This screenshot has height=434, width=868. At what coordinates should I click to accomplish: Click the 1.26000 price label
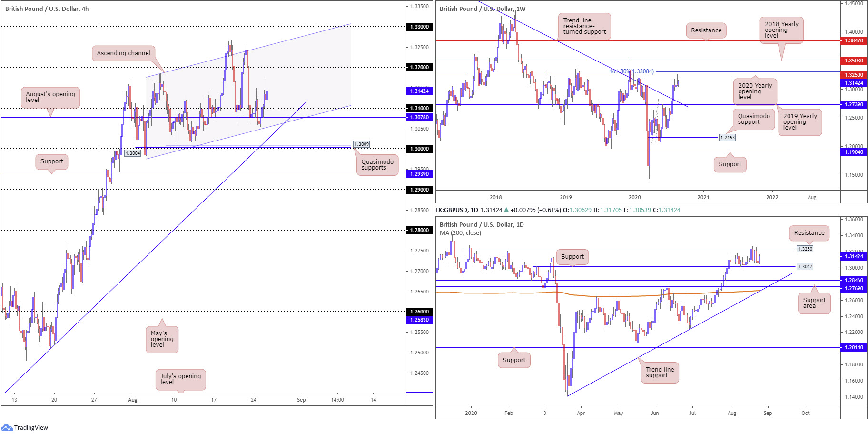click(419, 312)
